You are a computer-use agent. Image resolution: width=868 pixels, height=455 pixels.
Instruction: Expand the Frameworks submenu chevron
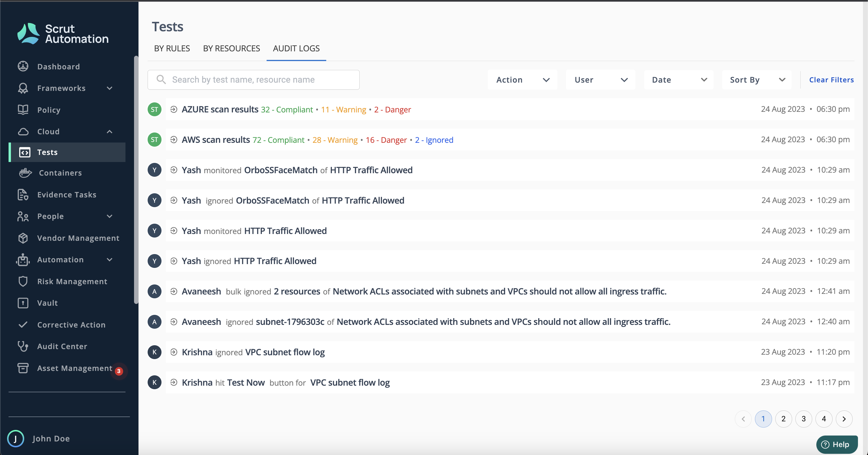click(x=110, y=88)
